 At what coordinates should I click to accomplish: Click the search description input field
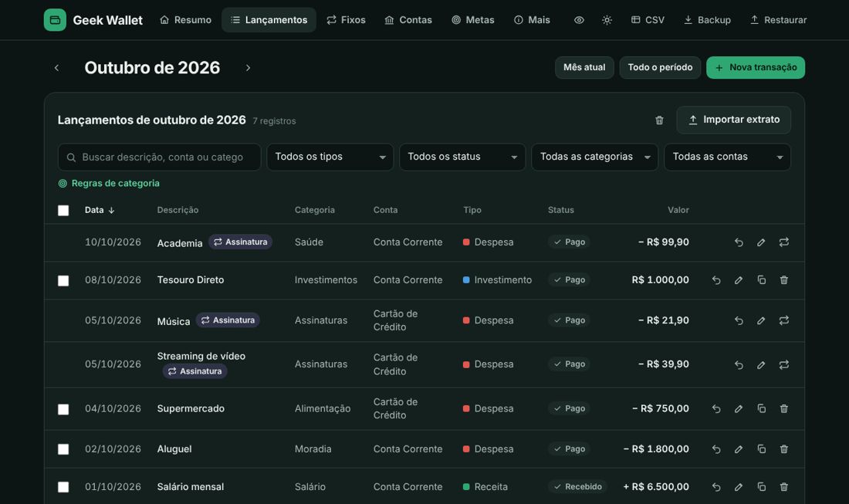coord(159,157)
